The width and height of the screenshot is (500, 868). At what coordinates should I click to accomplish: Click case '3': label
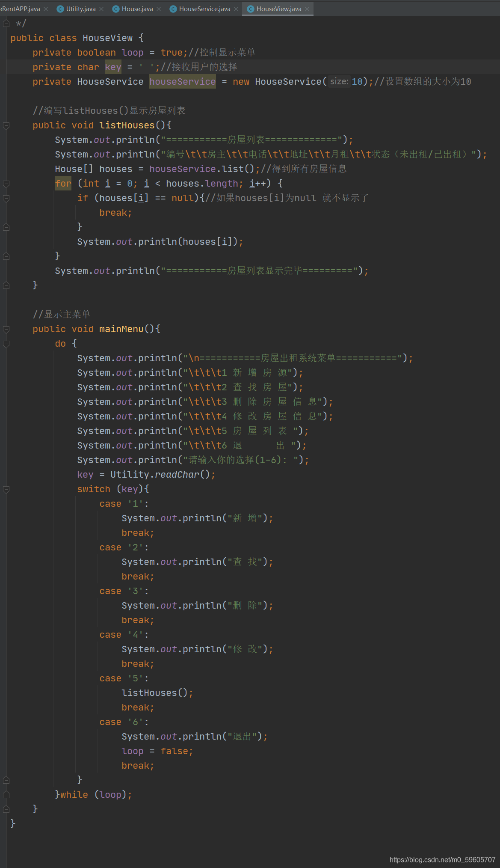tap(124, 591)
